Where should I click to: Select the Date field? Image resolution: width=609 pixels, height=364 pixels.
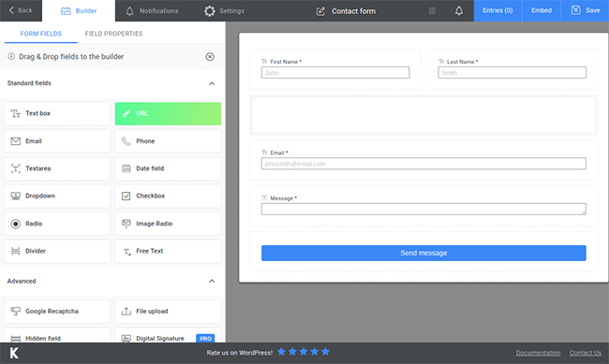(168, 168)
